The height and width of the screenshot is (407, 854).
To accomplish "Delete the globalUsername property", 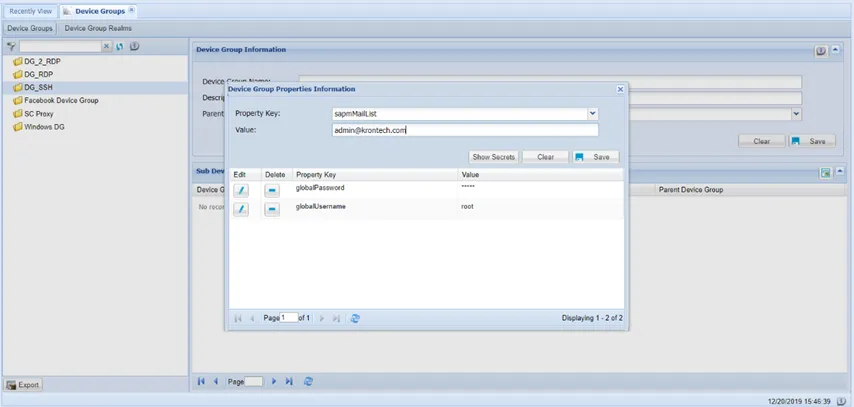I will tap(272, 210).
